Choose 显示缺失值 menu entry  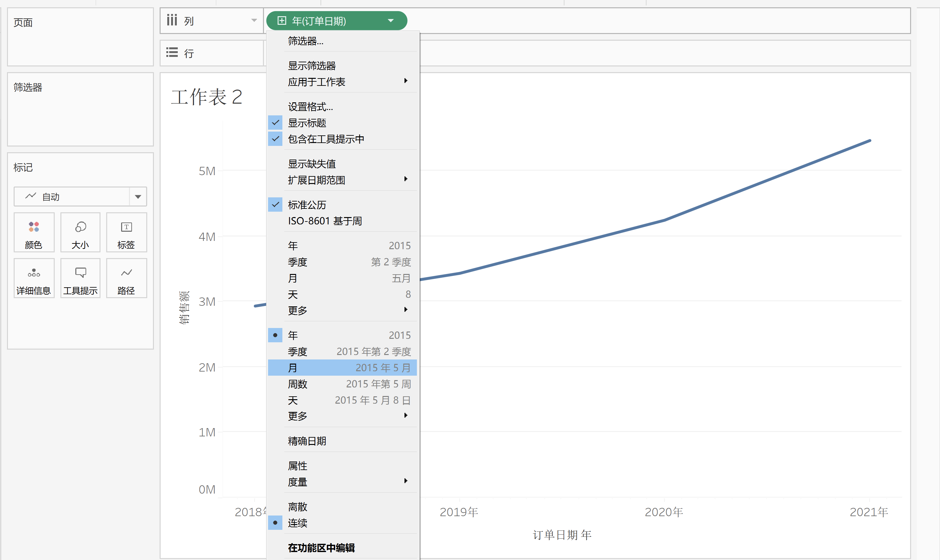(x=342, y=164)
